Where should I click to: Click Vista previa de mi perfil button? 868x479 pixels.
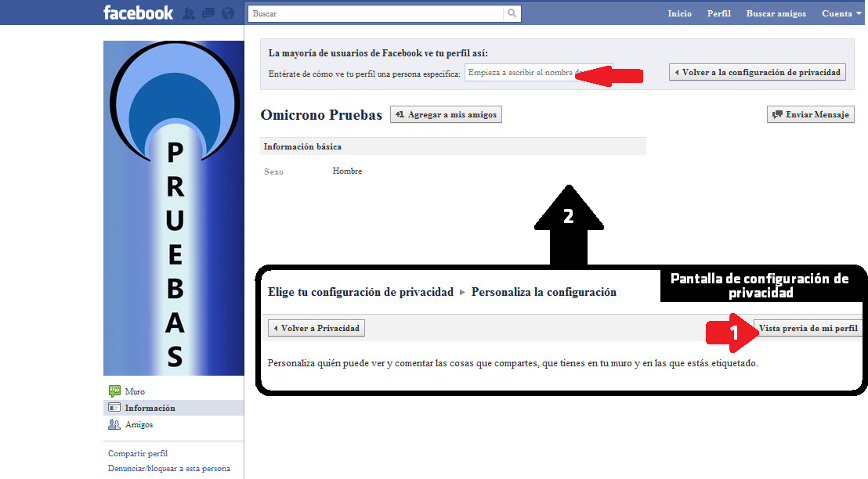pos(808,328)
